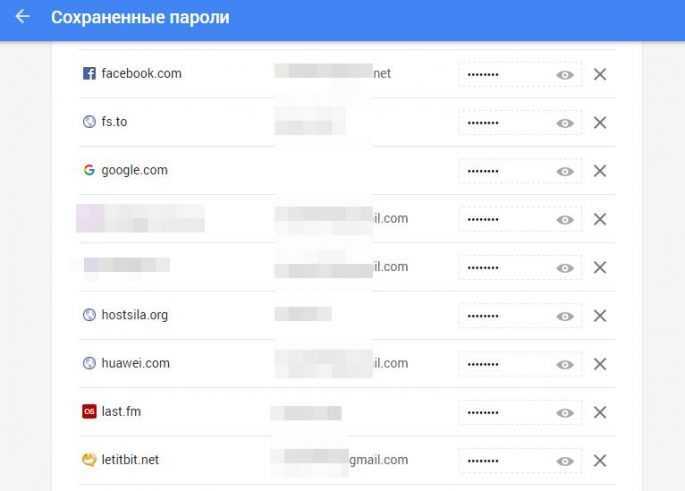Delete the letitbit.net saved password
The width and height of the screenshot is (685, 491).
coord(600,460)
